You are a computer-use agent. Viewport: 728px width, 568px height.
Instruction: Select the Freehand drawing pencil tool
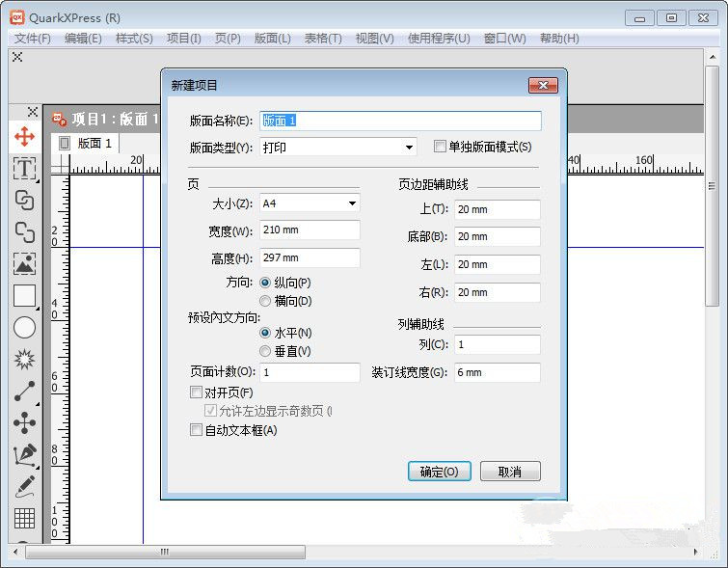pyautogui.click(x=24, y=486)
